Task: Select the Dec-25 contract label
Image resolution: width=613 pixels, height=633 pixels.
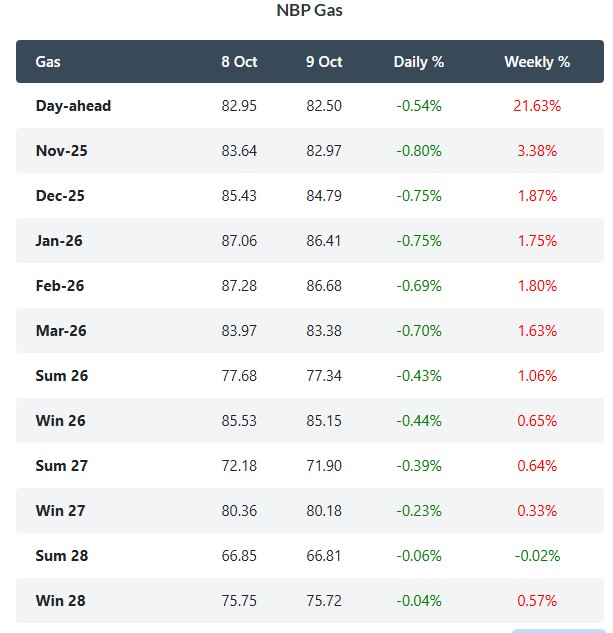Action: click(60, 195)
